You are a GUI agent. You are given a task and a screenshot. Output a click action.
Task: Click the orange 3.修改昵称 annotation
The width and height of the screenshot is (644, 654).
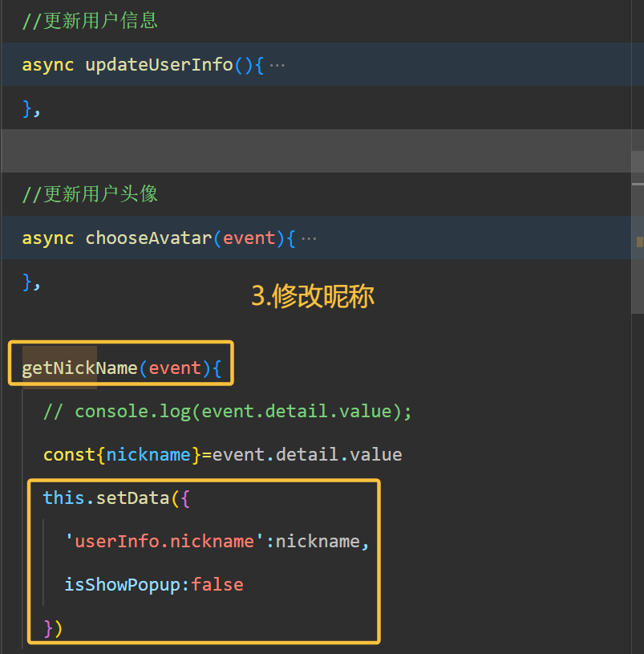pyautogui.click(x=313, y=296)
